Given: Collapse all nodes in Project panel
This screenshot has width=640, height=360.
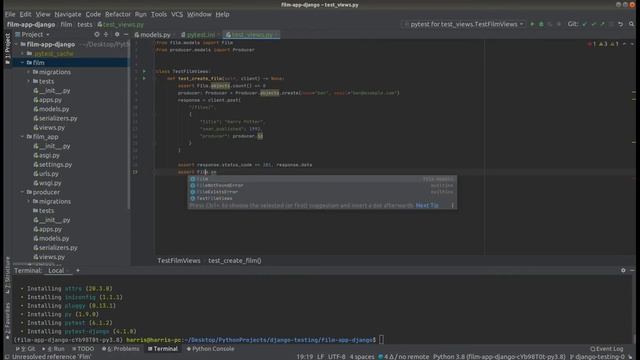Looking at the screenshot, I should [x=106, y=35].
